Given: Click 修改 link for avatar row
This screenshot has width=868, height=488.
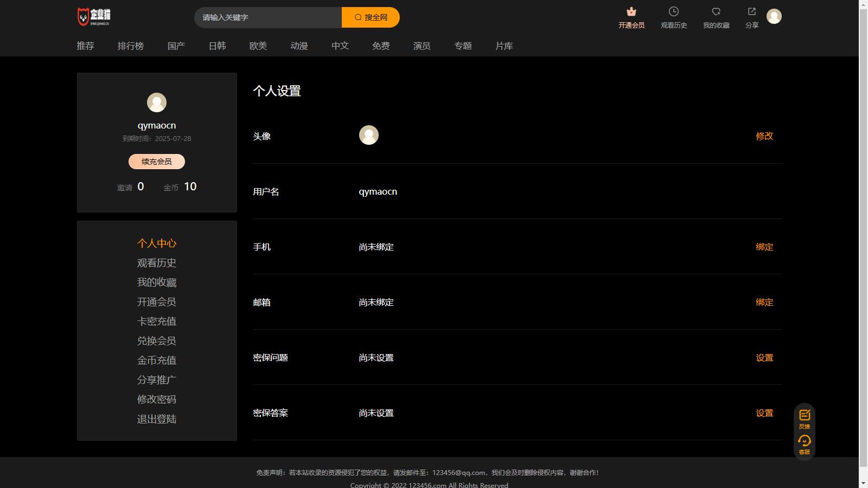Looking at the screenshot, I should (764, 136).
